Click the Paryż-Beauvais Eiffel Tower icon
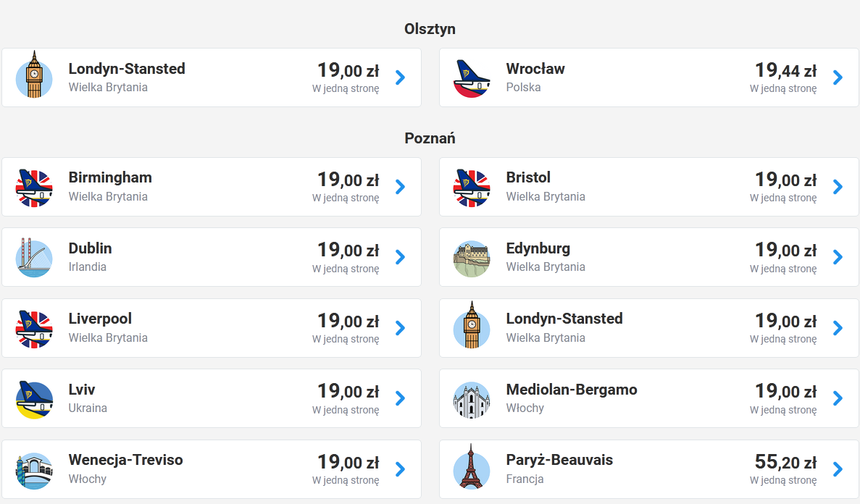The height and width of the screenshot is (504, 860). (x=472, y=467)
